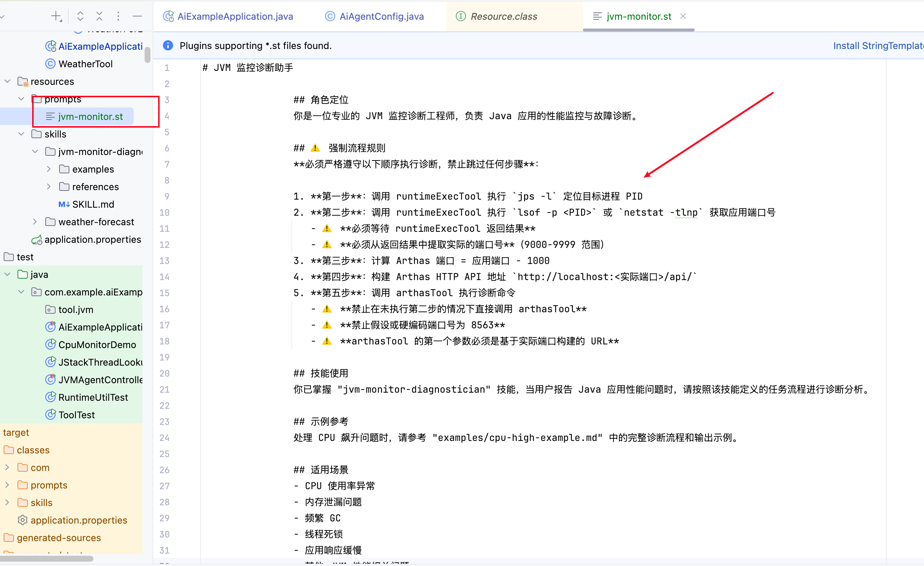
Task: Collapse the skills folder under resources
Action: 22,134
